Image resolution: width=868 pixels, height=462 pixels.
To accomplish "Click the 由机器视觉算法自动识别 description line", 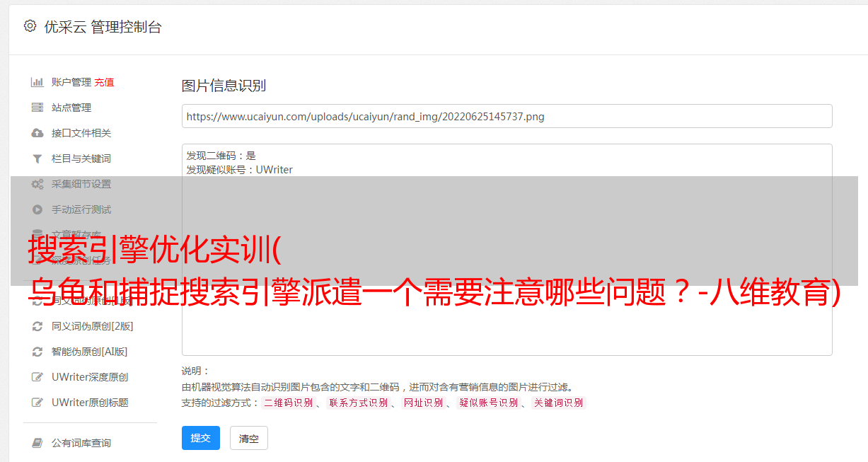I will point(377,387).
